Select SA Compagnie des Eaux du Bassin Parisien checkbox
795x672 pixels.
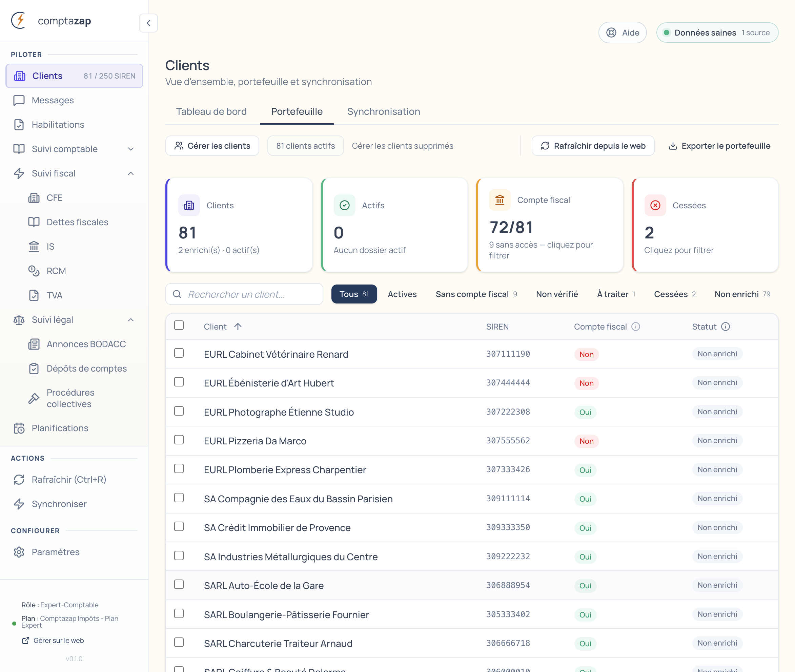point(179,498)
